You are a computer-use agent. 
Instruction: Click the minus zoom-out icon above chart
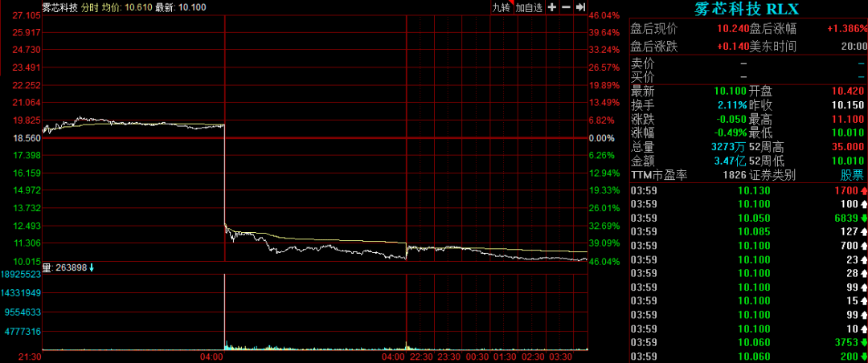point(567,7)
